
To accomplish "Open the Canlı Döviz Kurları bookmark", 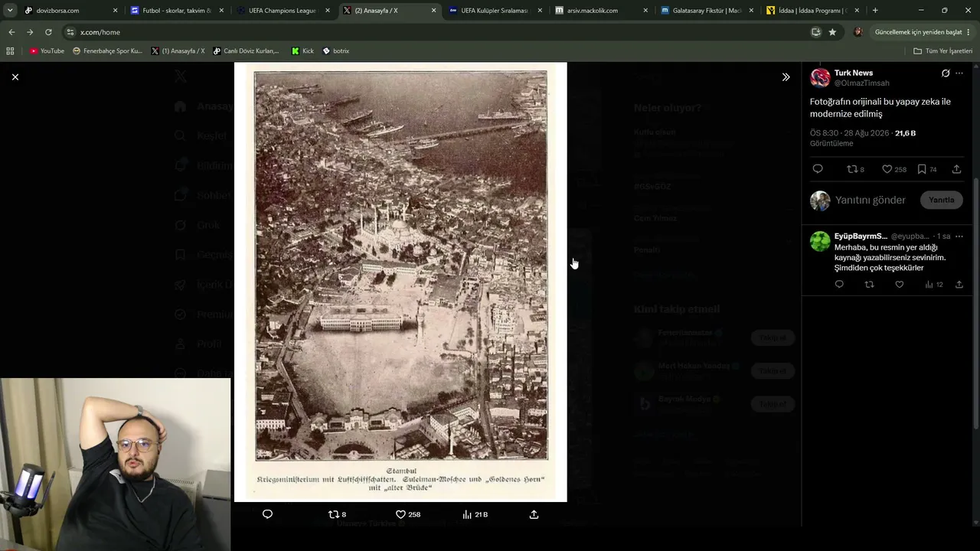I will [246, 51].
